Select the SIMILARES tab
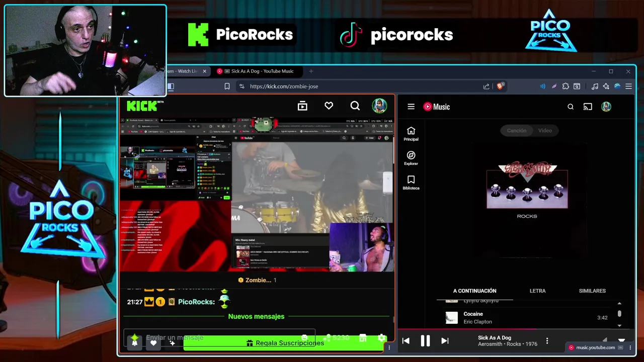The height and width of the screenshot is (362, 644). pos(592,291)
